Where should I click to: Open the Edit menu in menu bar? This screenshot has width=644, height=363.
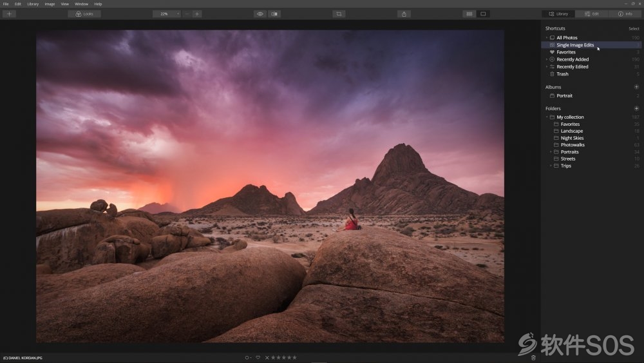pos(17,4)
